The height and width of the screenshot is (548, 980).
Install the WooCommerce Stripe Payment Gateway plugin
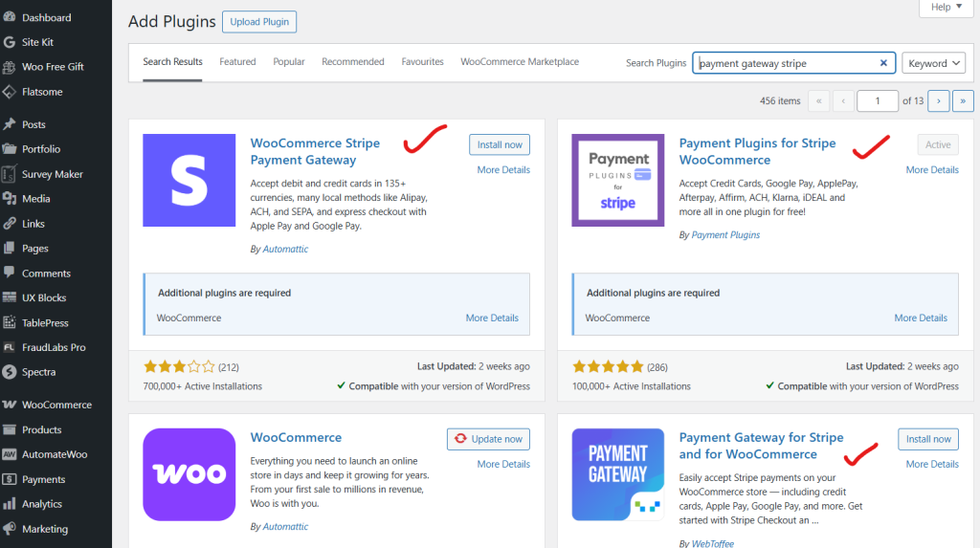coord(500,144)
